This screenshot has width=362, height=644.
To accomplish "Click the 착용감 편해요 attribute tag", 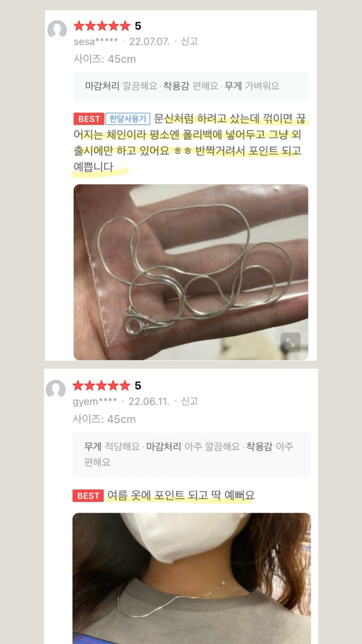I will [x=191, y=86].
